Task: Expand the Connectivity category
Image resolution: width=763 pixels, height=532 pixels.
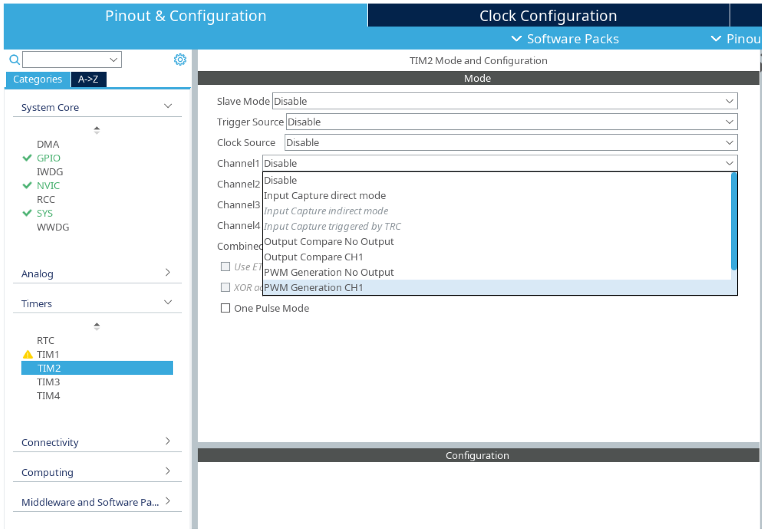Action: pos(97,443)
